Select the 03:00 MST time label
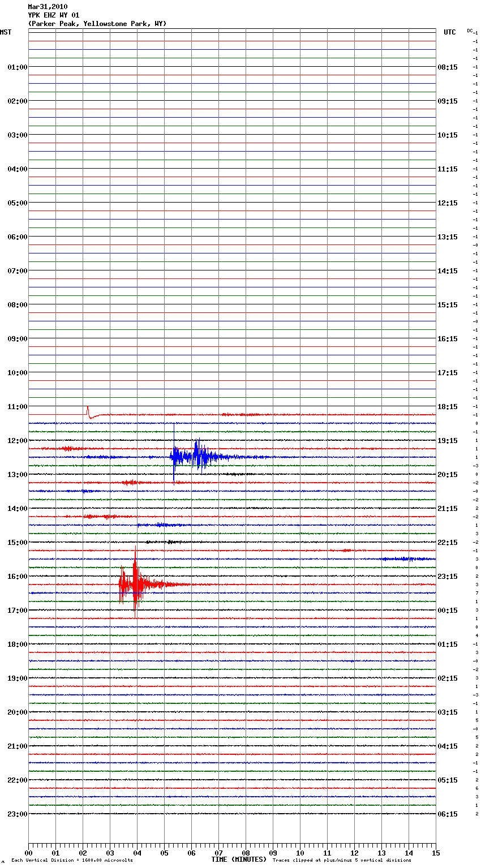The height and width of the screenshot is (868, 481). 18,135
